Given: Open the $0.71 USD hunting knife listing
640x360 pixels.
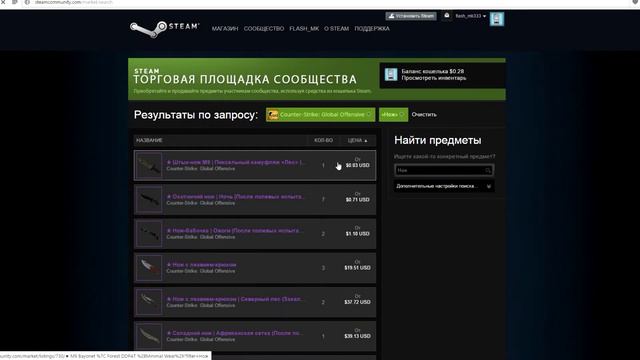Looking at the screenshot, I should (x=255, y=200).
